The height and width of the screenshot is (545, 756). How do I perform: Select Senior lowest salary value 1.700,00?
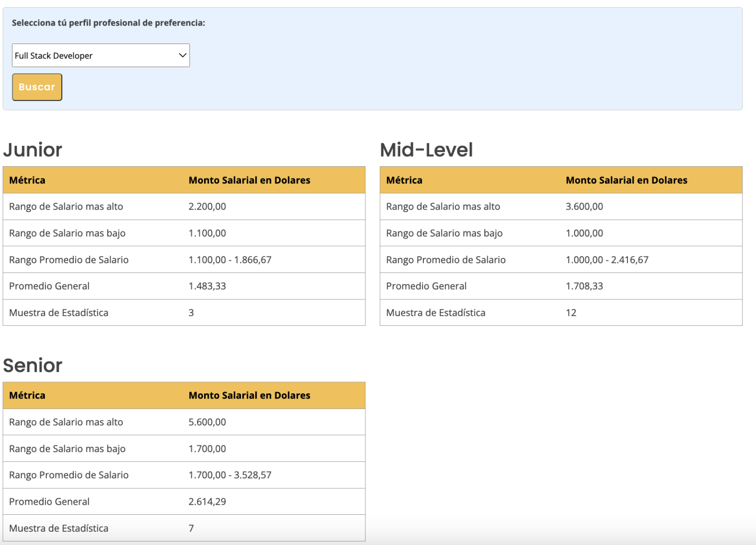click(207, 449)
